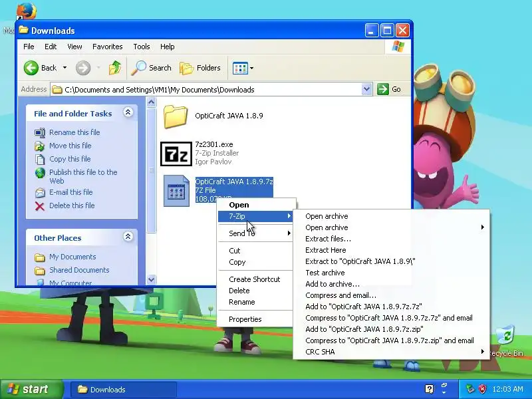Expand the Send To submenu

(x=255, y=233)
